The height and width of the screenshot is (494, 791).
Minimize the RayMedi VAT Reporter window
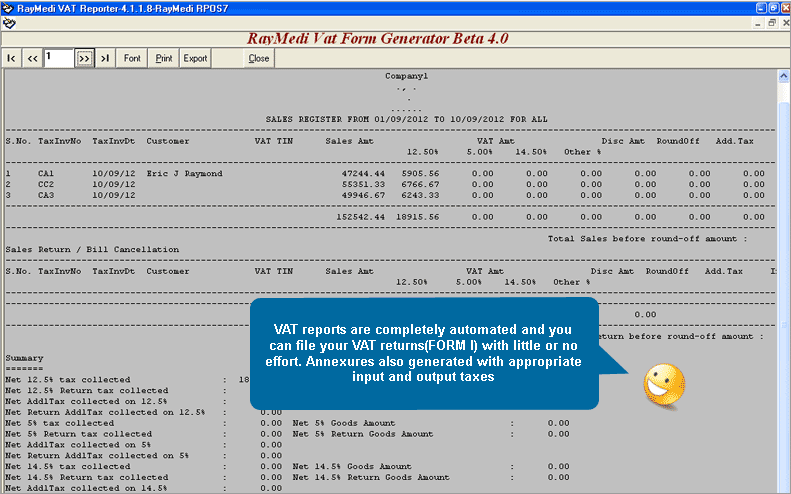761,8
